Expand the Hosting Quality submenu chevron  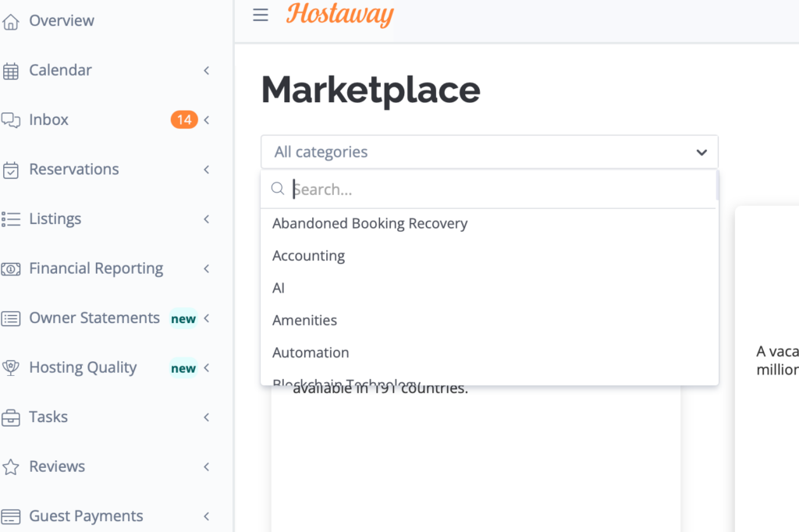(x=206, y=367)
